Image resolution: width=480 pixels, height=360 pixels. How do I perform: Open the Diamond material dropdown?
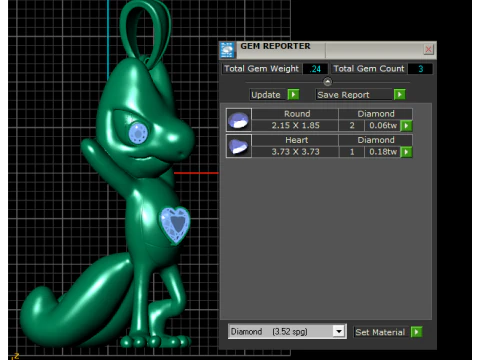(339, 332)
